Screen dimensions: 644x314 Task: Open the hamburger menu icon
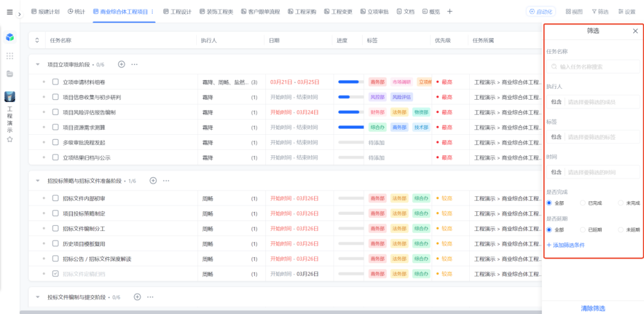point(10,12)
